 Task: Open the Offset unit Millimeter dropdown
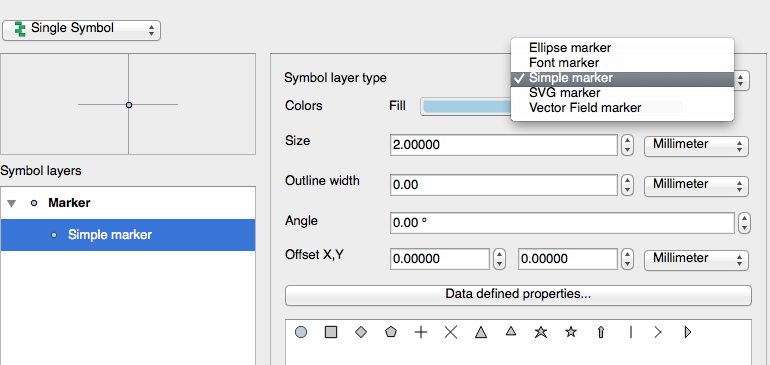(x=696, y=260)
